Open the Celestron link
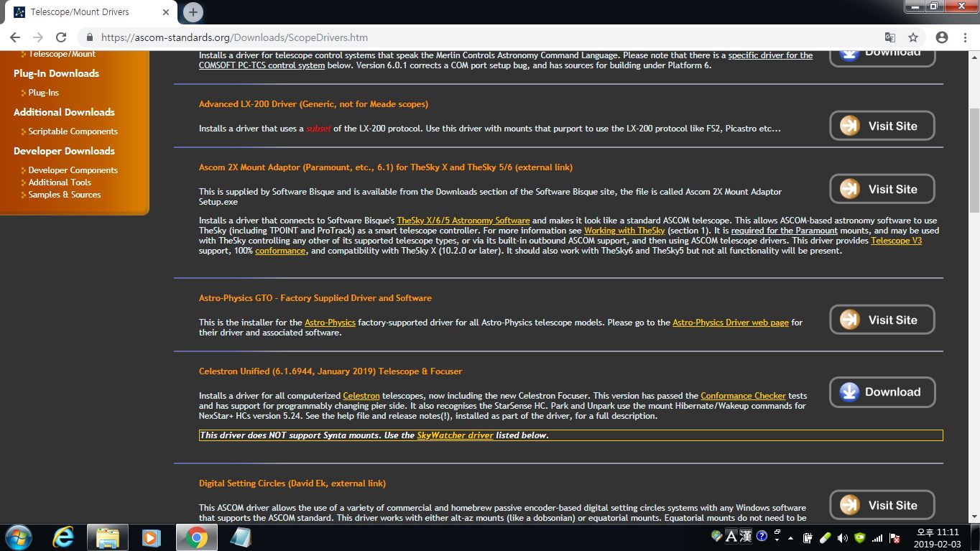This screenshot has height=551, width=980. tap(361, 396)
